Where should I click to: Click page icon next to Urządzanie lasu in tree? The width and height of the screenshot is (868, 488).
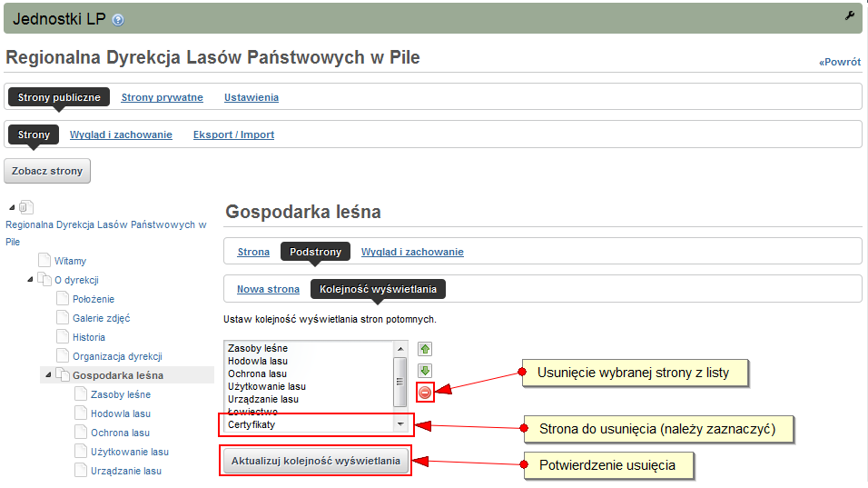(x=81, y=470)
